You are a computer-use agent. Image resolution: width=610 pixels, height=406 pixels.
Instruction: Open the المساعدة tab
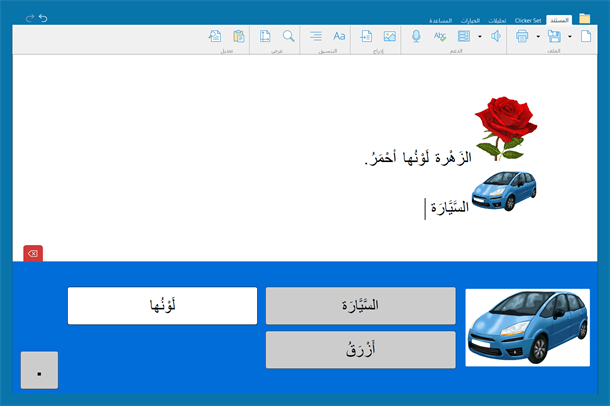(440, 20)
